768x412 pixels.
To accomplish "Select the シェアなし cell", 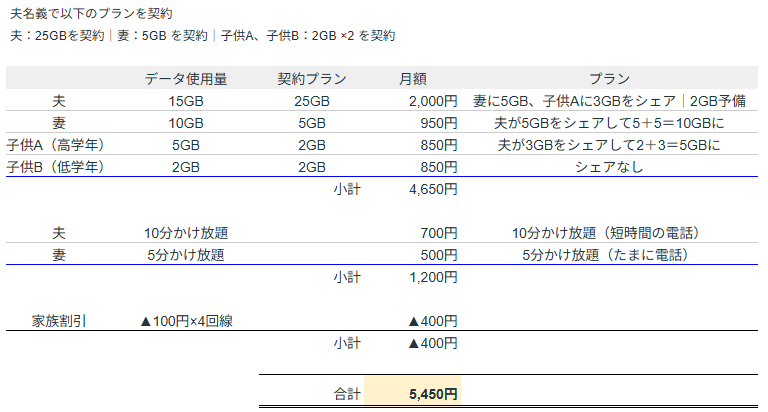I will (608, 167).
